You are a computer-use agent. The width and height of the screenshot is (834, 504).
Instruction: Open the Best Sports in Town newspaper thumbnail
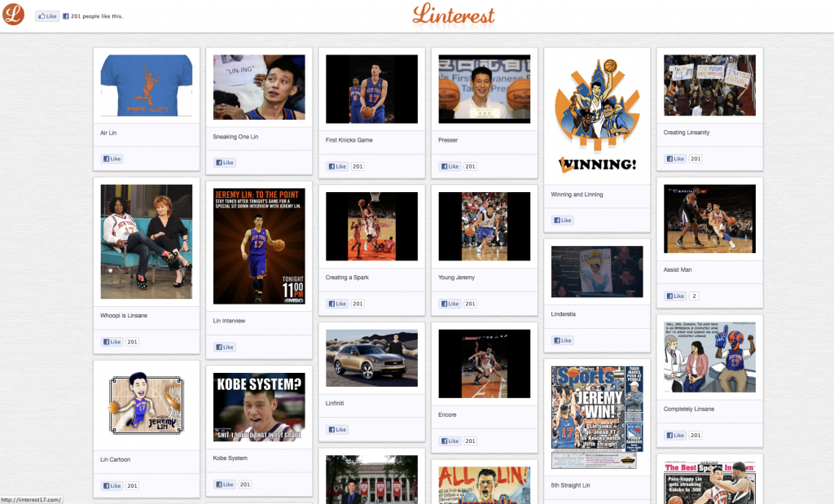click(709, 483)
